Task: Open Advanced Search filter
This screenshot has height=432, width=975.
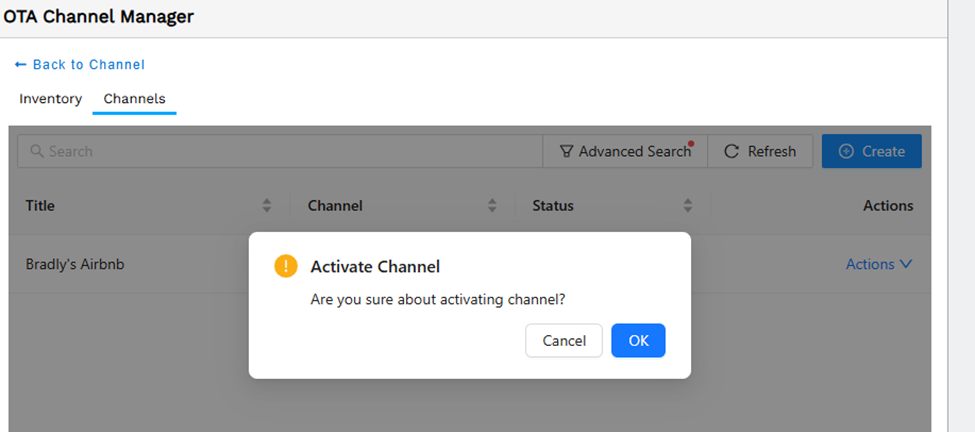Action: [x=625, y=151]
